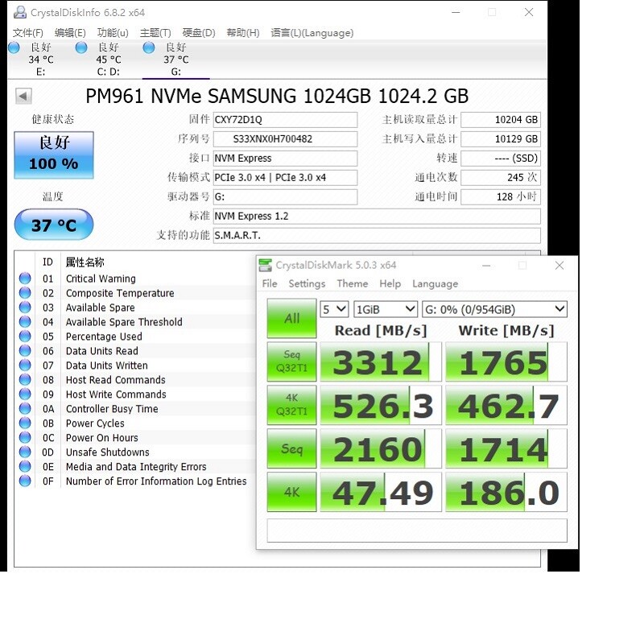Open the 帮助(H) menu
This screenshot has width=644, height=644.
243,33
